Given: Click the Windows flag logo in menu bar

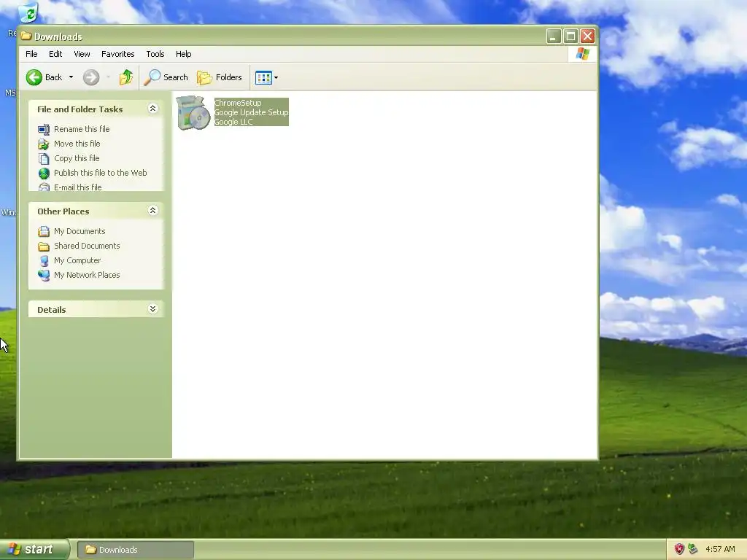Looking at the screenshot, I should click(x=582, y=54).
